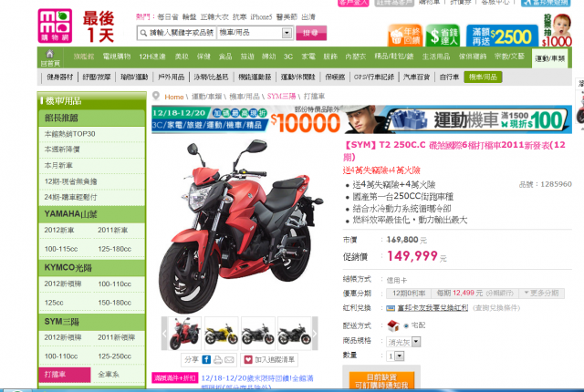Open the 汽車百貨 subcategory

pyautogui.click(x=416, y=77)
